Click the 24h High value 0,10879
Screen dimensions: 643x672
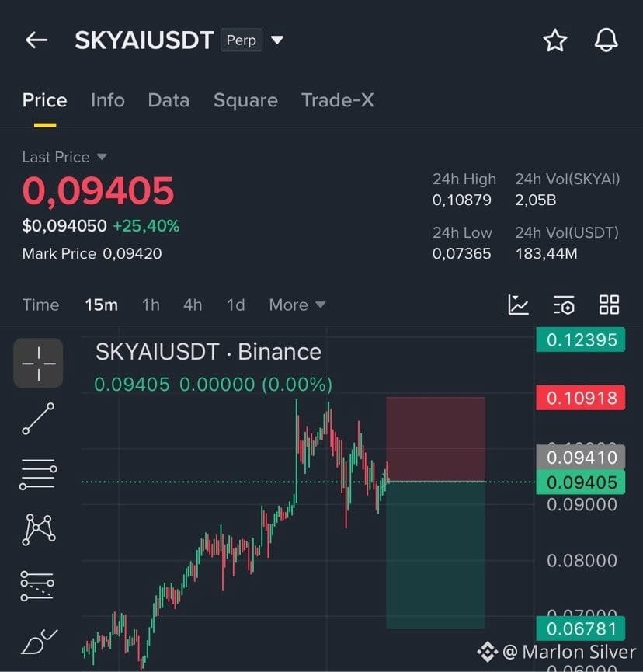tap(461, 200)
